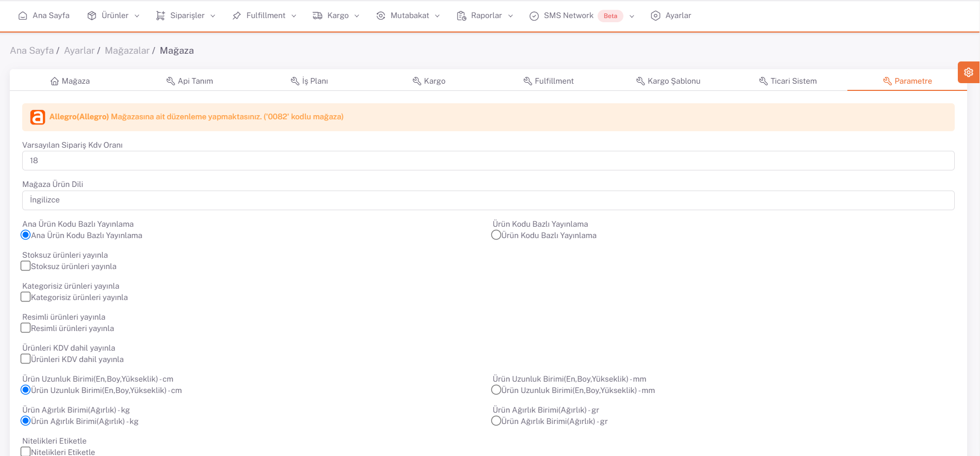
Task: Switch to the Kargo Şablonu tab
Action: tap(668, 81)
